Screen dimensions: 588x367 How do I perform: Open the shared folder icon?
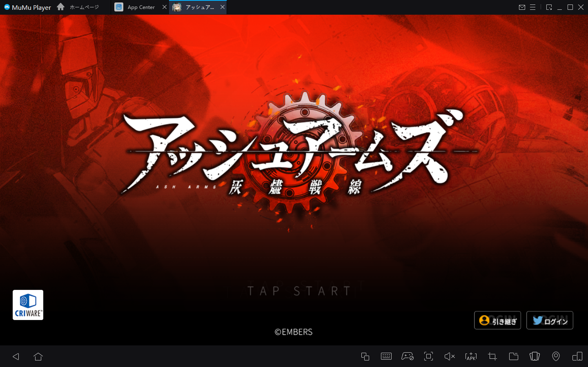pos(514,356)
